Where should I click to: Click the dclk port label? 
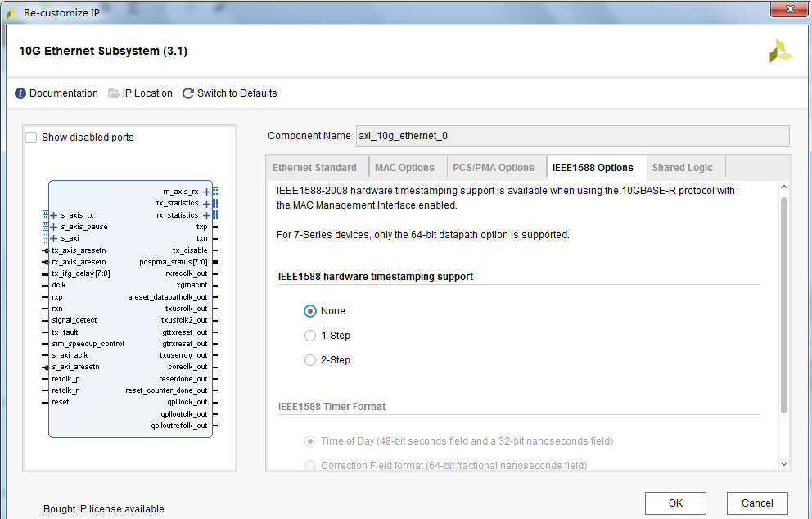click(58, 285)
